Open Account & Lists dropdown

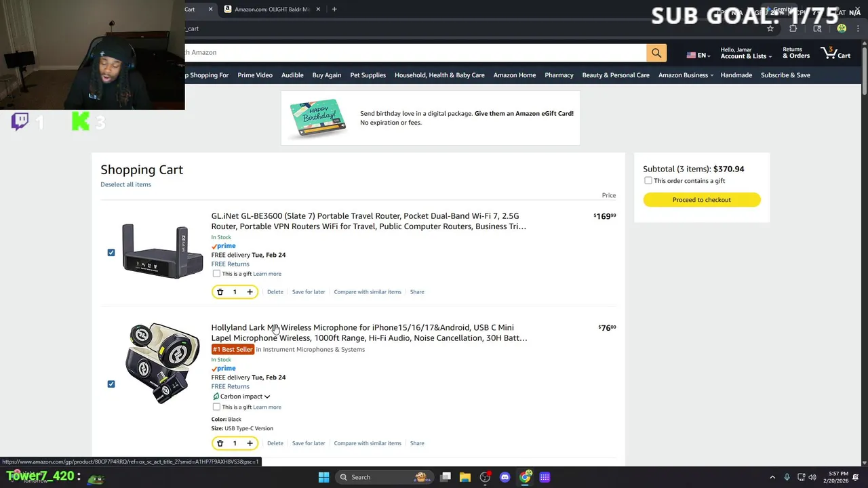click(x=746, y=53)
